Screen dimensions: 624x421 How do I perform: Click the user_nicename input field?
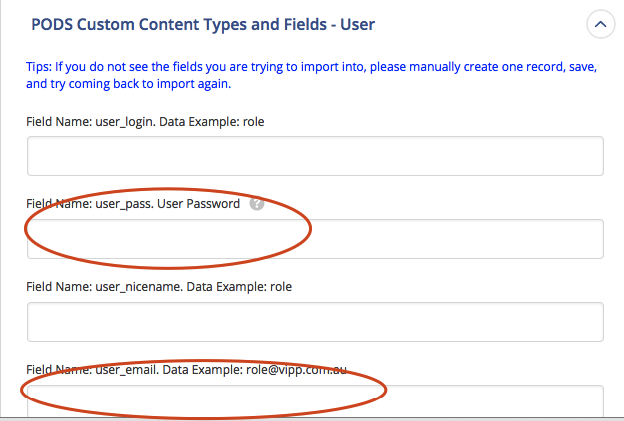315,322
